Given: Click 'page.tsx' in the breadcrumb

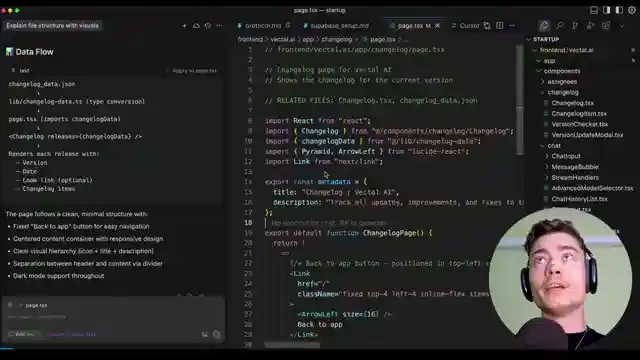Looking at the screenshot, I should (x=382, y=40).
